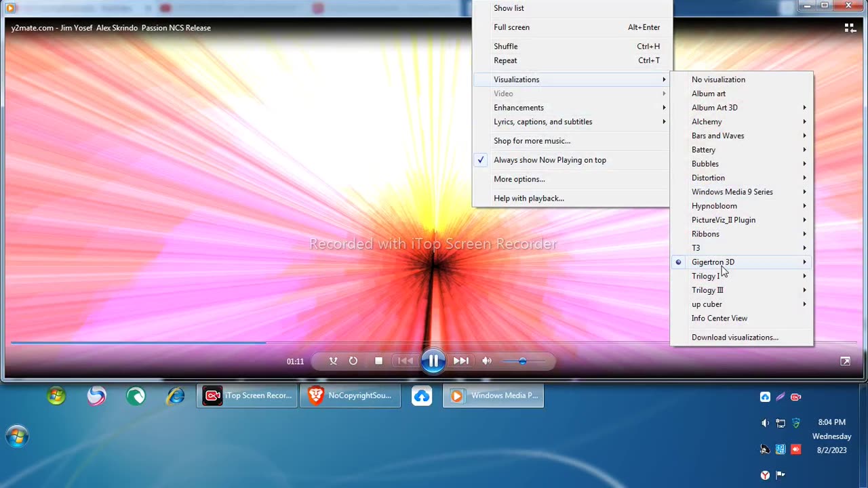Click the Windows Media Player taskbar button

click(x=493, y=396)
